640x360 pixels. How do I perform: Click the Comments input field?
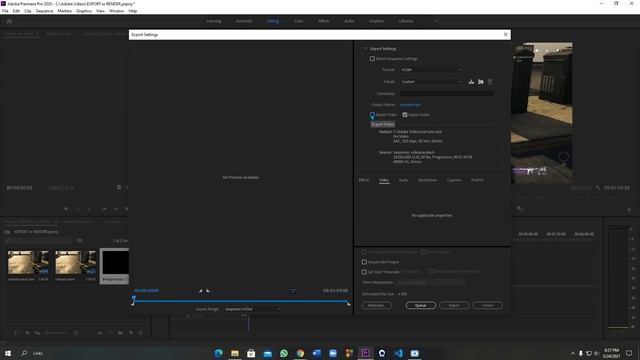[x=447, y=93]
